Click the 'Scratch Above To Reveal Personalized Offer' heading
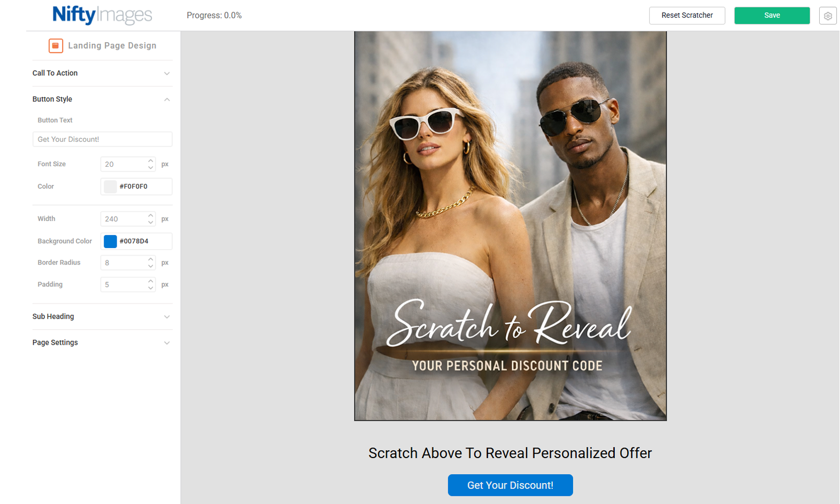Viewport: 840px width, 504px height. point(510,453)
